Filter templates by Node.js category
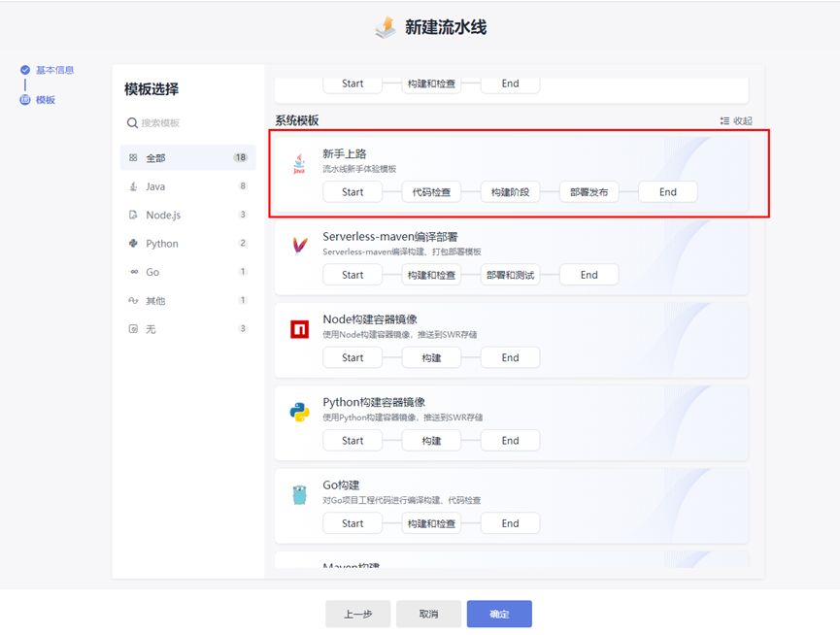840x635 pixels. 188,215
